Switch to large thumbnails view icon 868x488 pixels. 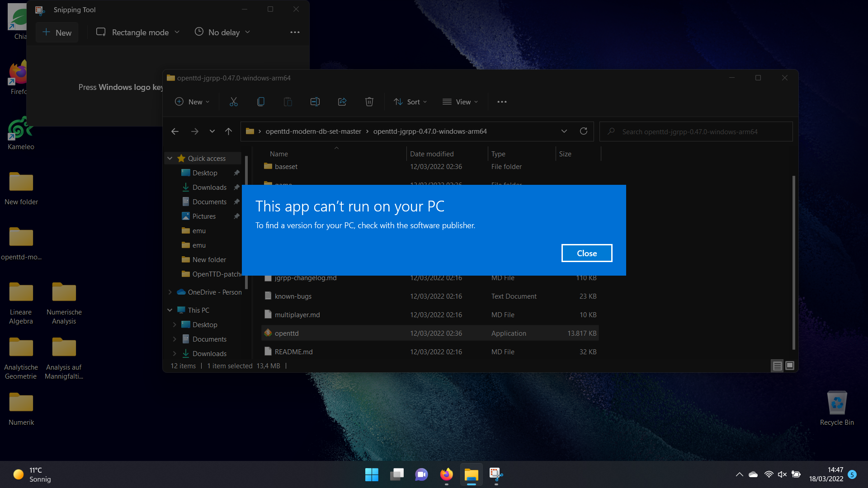(x=790, y=366)
